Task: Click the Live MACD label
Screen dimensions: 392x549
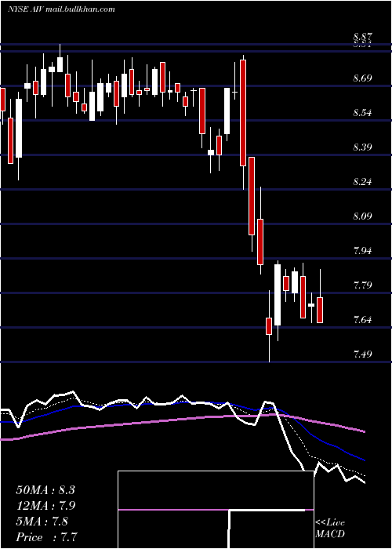Action: coord(330,528)
